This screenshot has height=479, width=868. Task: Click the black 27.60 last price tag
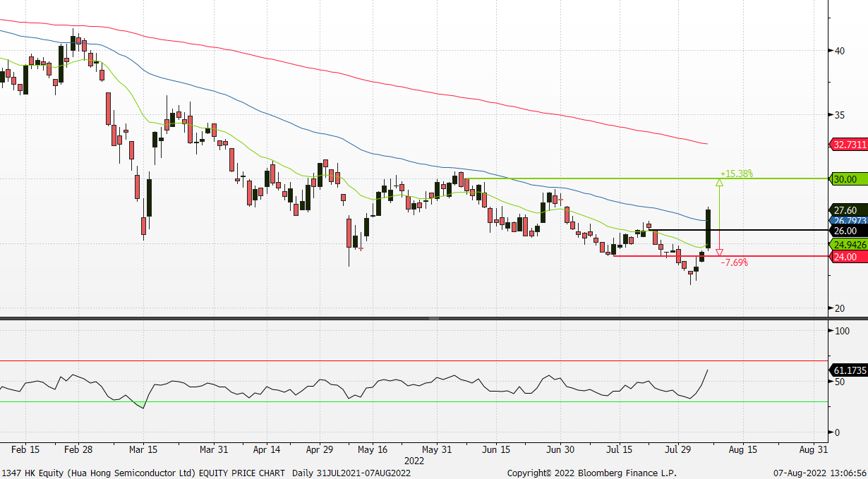pos(849,210)
